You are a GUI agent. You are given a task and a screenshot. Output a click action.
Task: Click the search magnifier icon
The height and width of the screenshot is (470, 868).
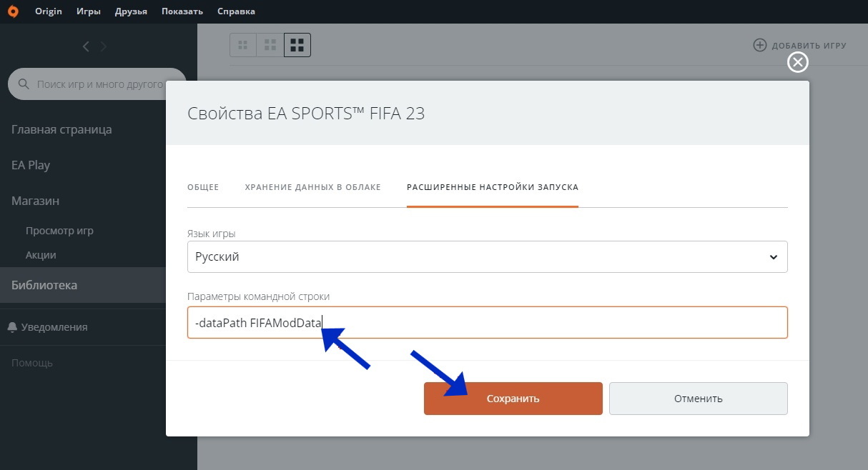(24, 84)
